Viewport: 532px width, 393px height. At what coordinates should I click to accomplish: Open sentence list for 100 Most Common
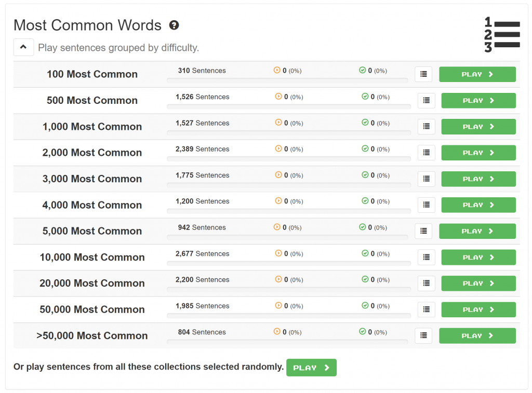[423, 74]
